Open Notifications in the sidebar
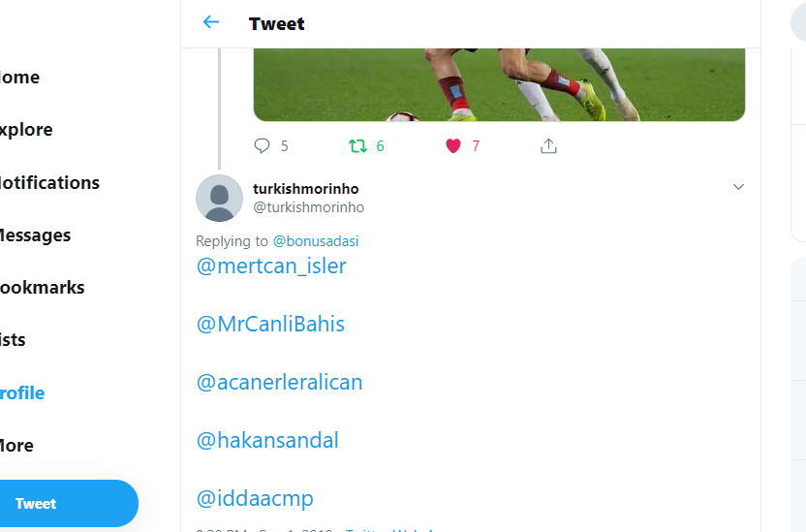 49,182
